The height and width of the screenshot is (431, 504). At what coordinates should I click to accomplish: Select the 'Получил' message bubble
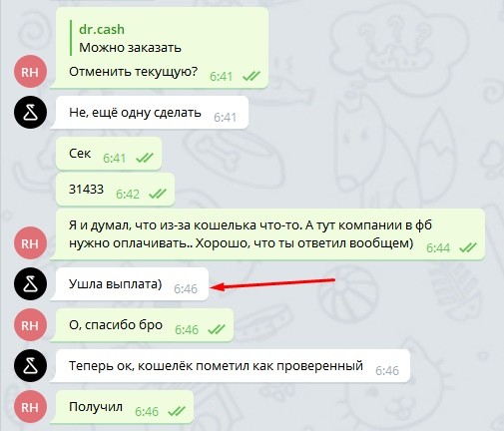tap(125, 407)
